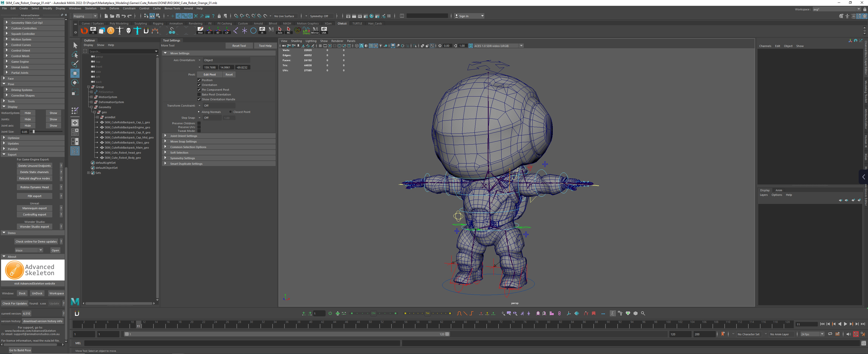Click the lock selection icon in status line
The width and height of the screenshot is (868, 354).
[x=219, y=16]
